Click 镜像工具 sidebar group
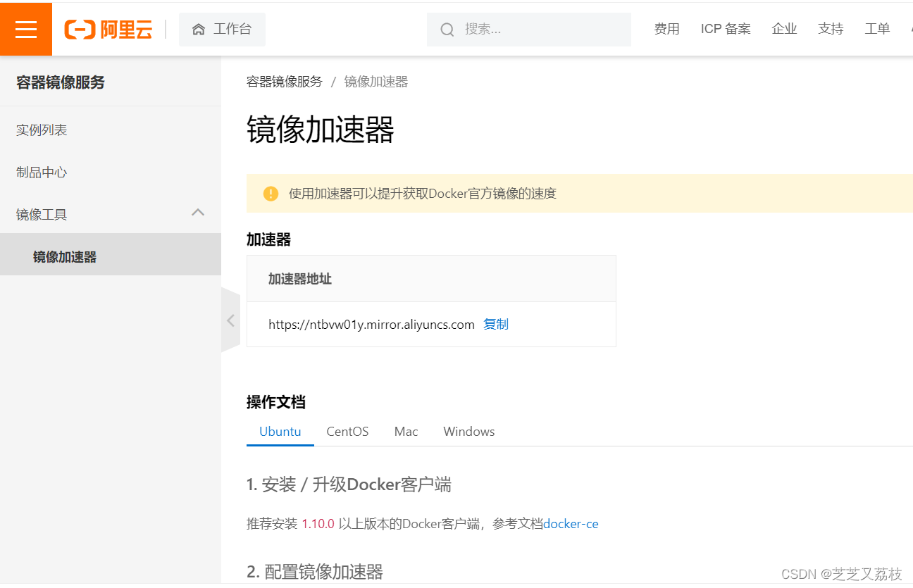913x588 pixels. coord(111,215)
